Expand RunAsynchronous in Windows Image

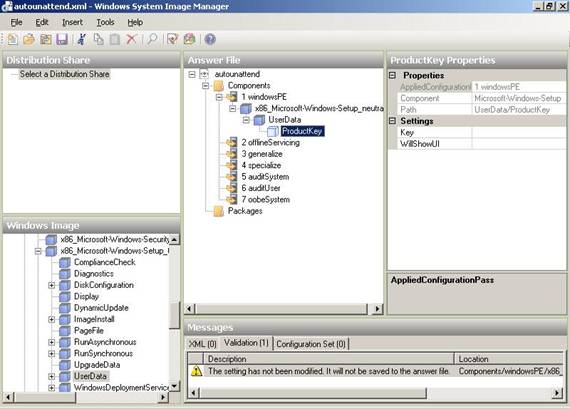[x=52, y=342]
